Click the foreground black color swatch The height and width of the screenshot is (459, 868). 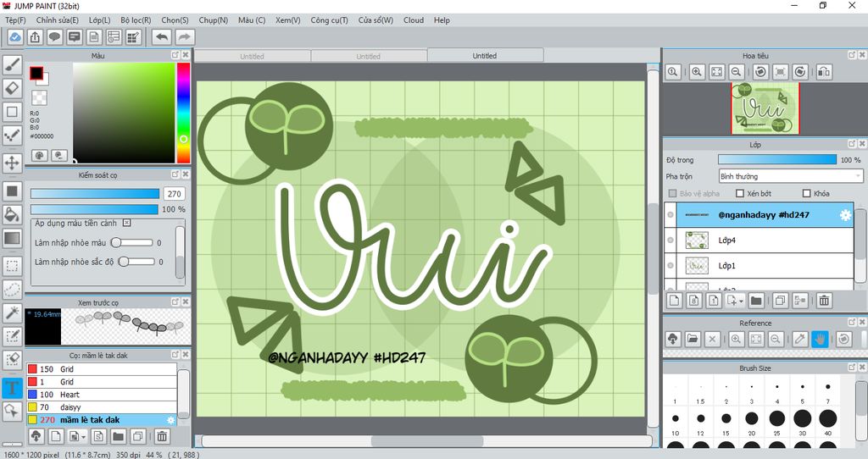[x=36, y=73]
